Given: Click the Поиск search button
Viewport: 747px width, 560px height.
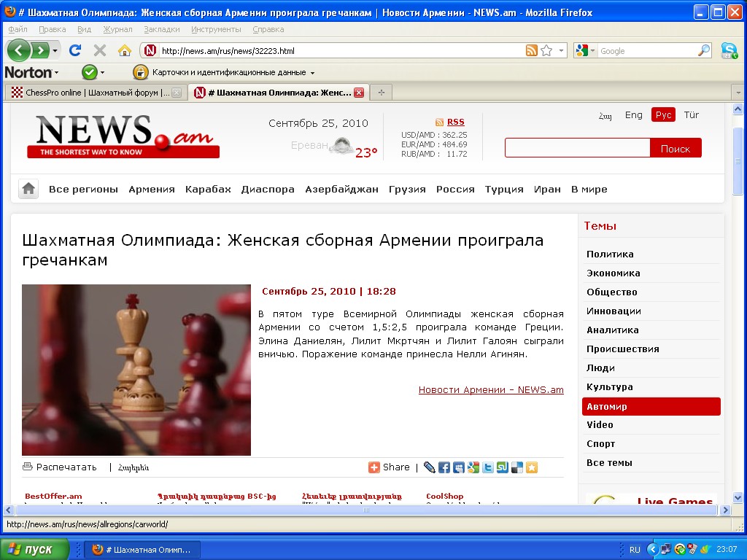Looking at the screenshot, I should point(675,148).
